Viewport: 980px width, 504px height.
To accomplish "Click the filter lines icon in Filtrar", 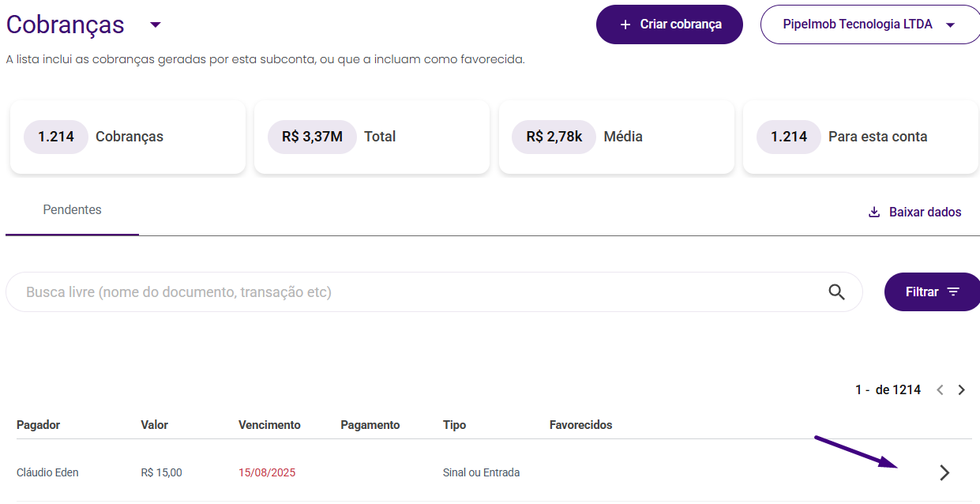I will (953, 291).
